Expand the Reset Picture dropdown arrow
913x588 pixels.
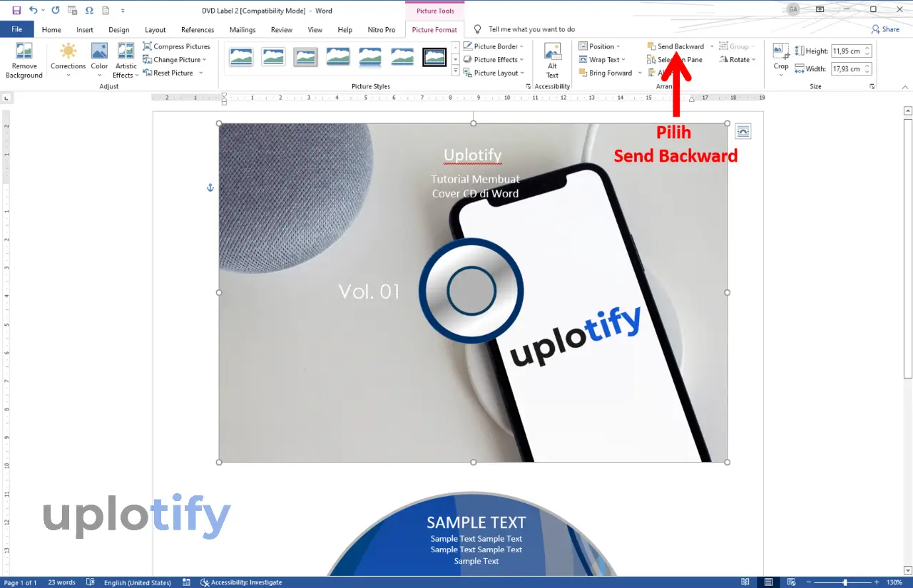point(201,73)
